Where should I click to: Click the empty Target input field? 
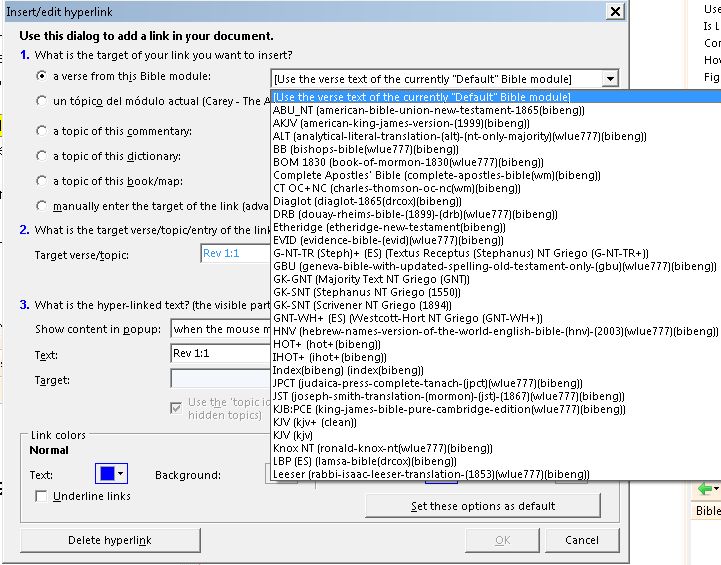[x=221, y=379]
